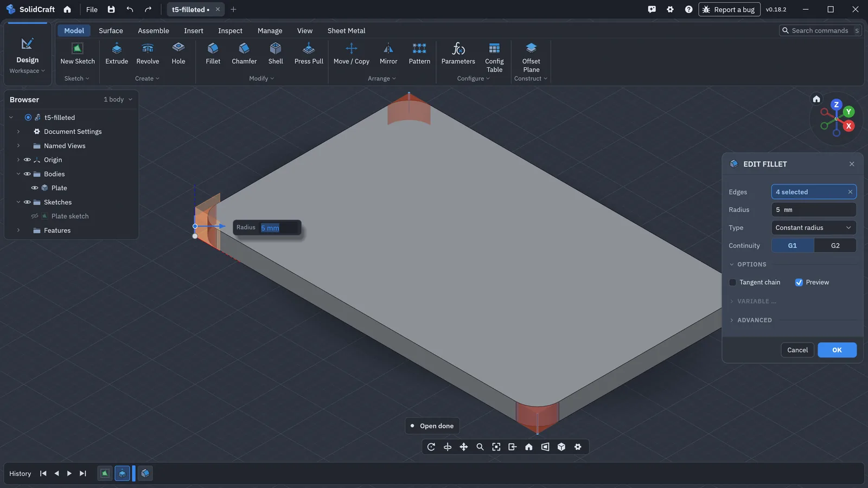Open the 1 body filter dropdown
868x488 pixels.
(118, 100)
